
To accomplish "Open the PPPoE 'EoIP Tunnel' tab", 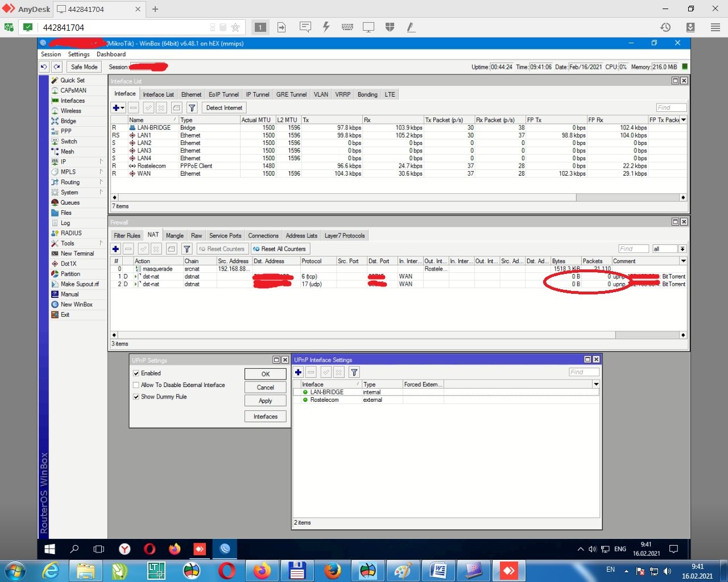I will [224, 94].
